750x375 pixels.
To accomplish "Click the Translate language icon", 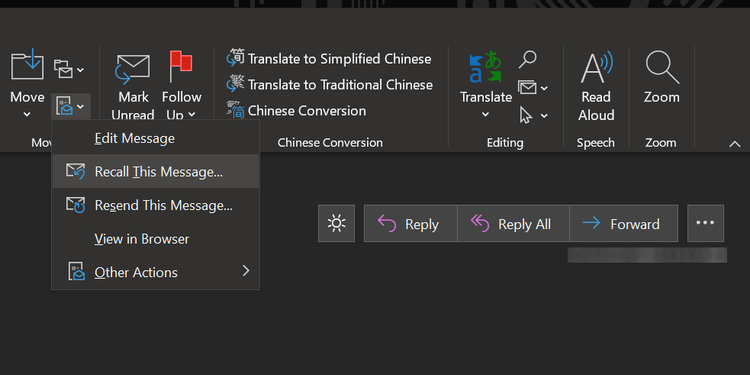I will coord(485,67).
